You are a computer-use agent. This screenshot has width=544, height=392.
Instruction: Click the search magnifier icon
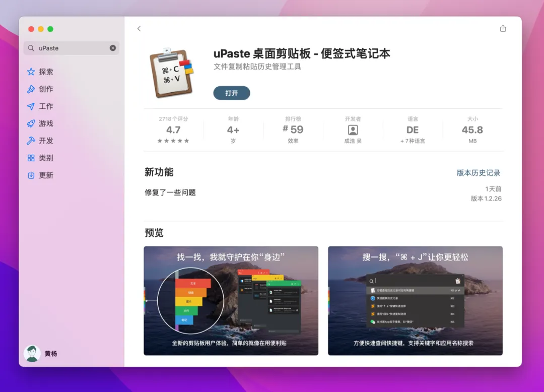[x=31, y=48]
